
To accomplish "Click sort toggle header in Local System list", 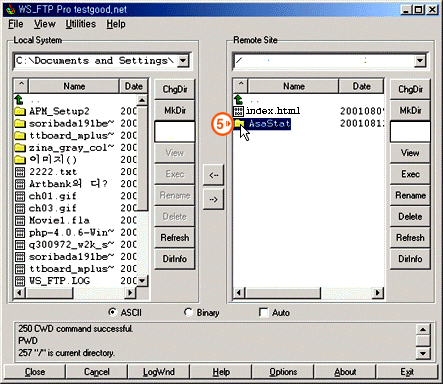I will (21, 86).
